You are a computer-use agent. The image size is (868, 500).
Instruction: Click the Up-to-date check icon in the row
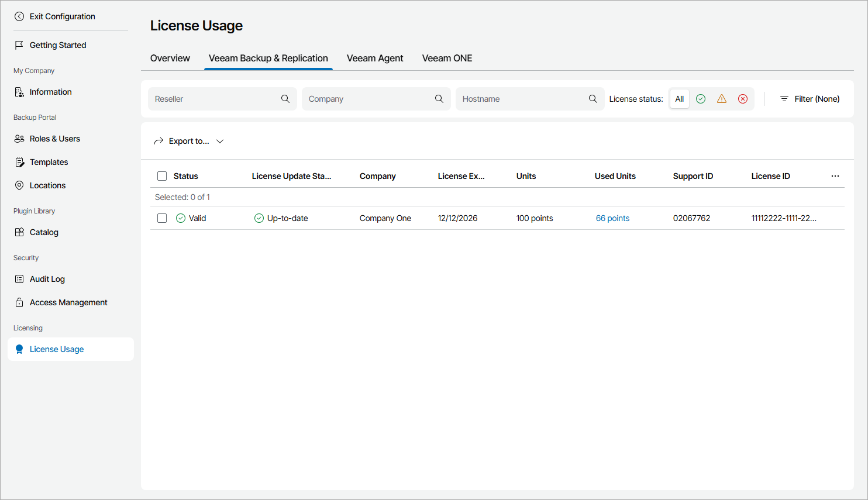click(x=259, y=218)
